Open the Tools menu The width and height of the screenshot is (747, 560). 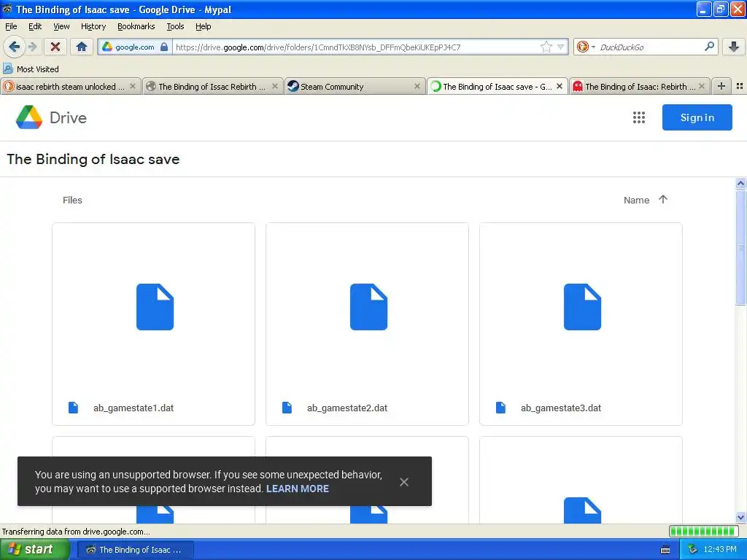click(x=175, y=26)
